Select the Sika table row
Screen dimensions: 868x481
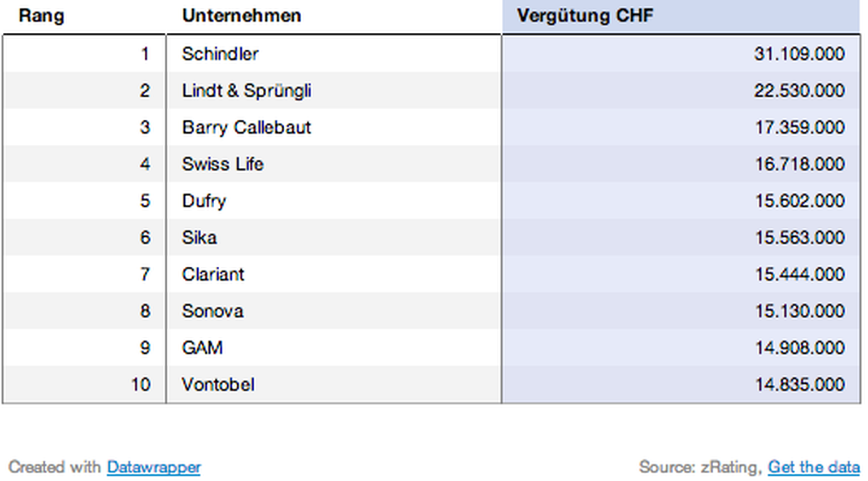coord(199,237)
